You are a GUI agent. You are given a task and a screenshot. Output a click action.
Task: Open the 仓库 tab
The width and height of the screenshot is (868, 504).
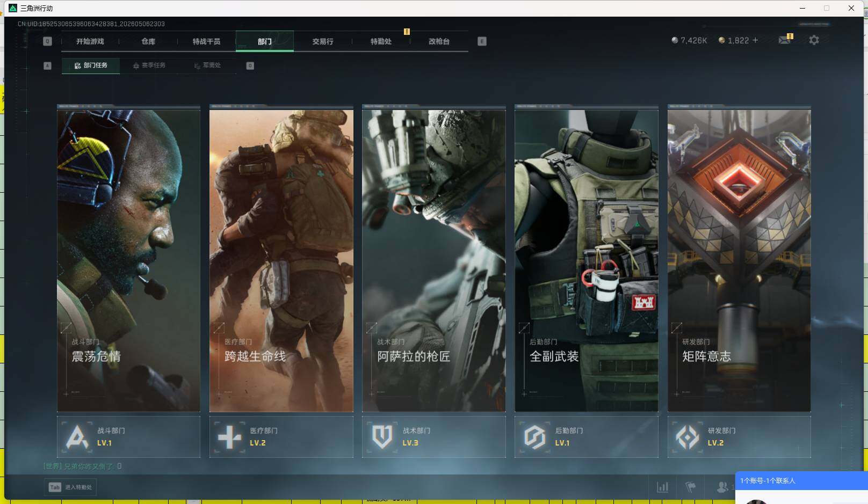tap(148, 41)
